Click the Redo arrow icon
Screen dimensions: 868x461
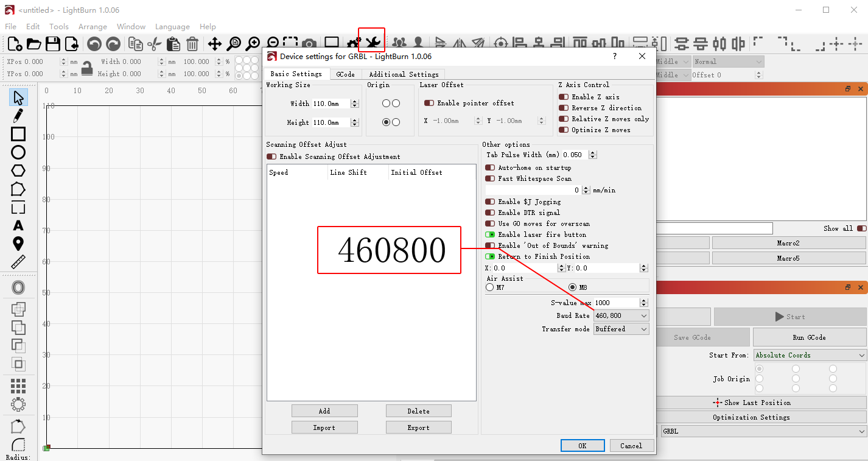pyautogui.click(x=113, y=44)
